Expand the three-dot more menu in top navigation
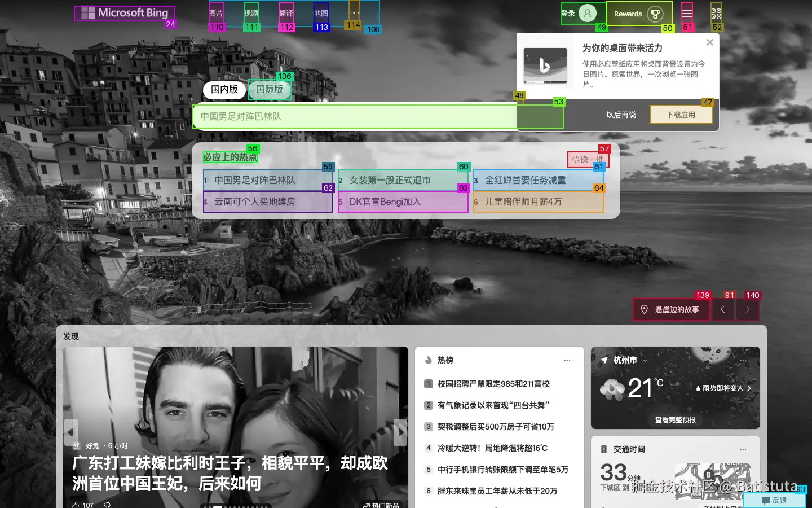Image resolution: width=812 pixels, height=508 pixels. pyautogui.click(x=354, y=12)
